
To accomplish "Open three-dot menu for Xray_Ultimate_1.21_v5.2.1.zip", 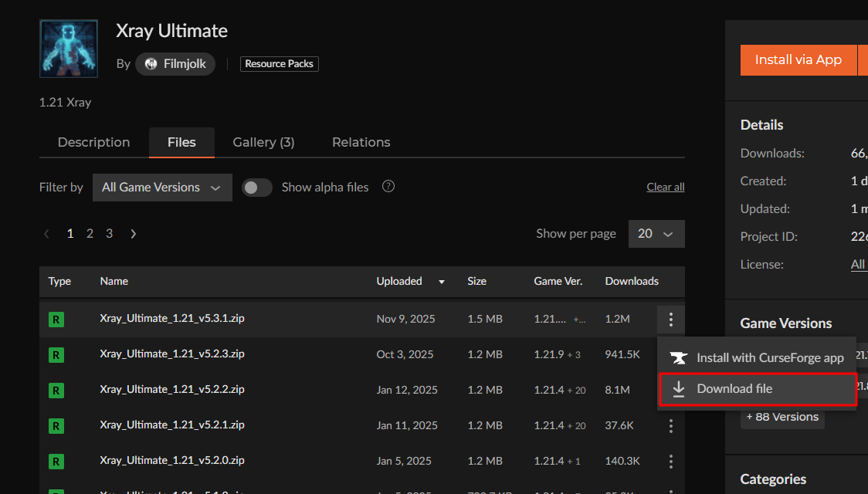I will [x=670, y=425].
